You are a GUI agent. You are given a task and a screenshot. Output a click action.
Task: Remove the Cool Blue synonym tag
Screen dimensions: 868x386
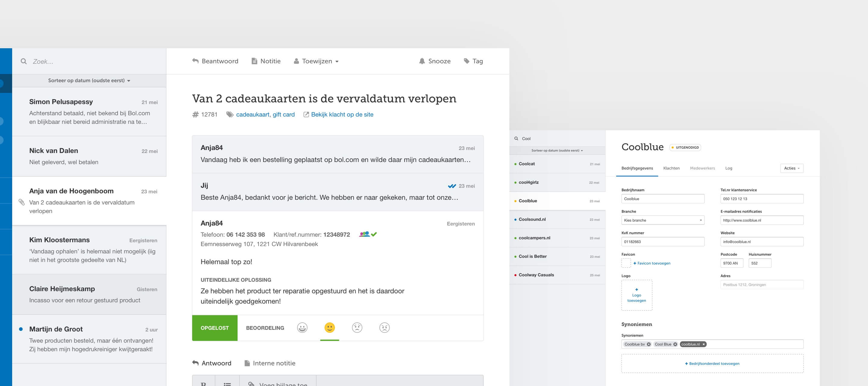point(675,344)
